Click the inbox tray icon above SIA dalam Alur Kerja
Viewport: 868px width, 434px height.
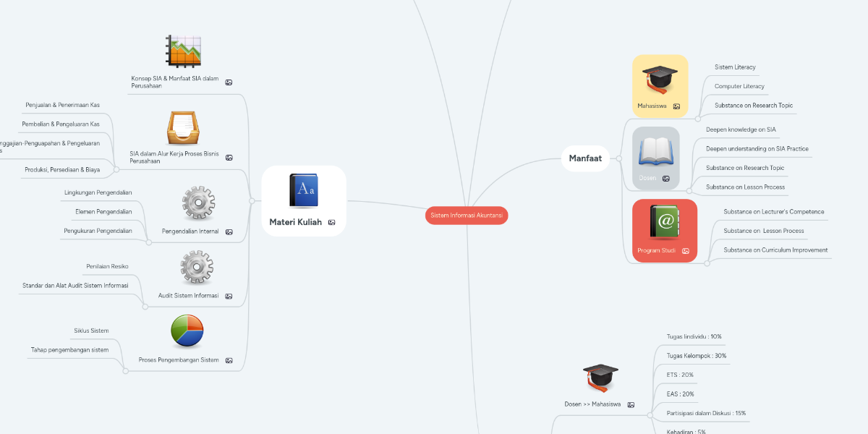(x=183, y=128)
